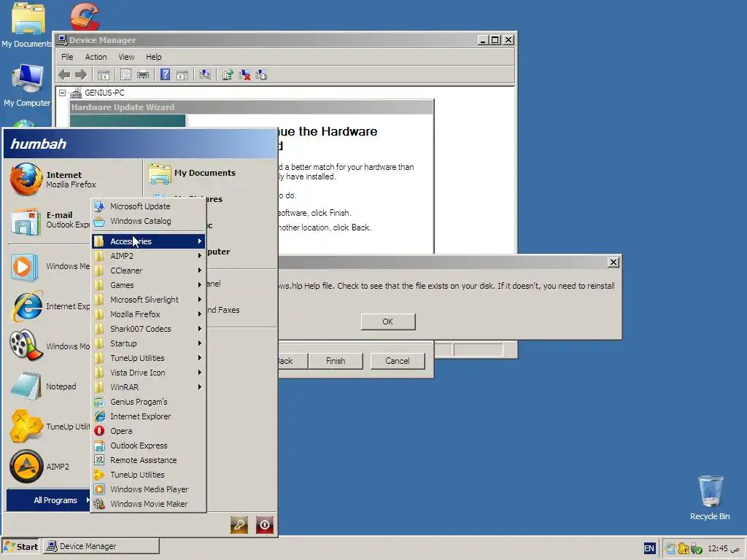Click OK in the help file error dialog
This screenshot has width=747, height=560.
pyautogui.click(x=388, y=322)
